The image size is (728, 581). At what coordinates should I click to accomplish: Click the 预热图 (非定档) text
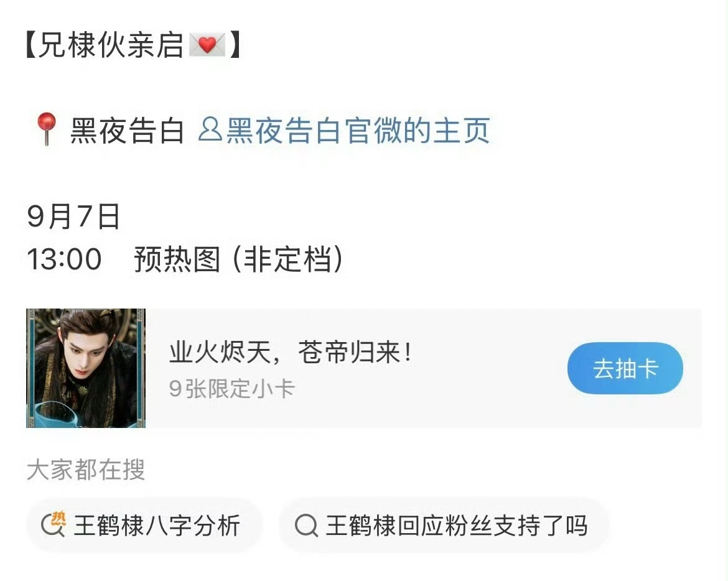click(238, 259)
